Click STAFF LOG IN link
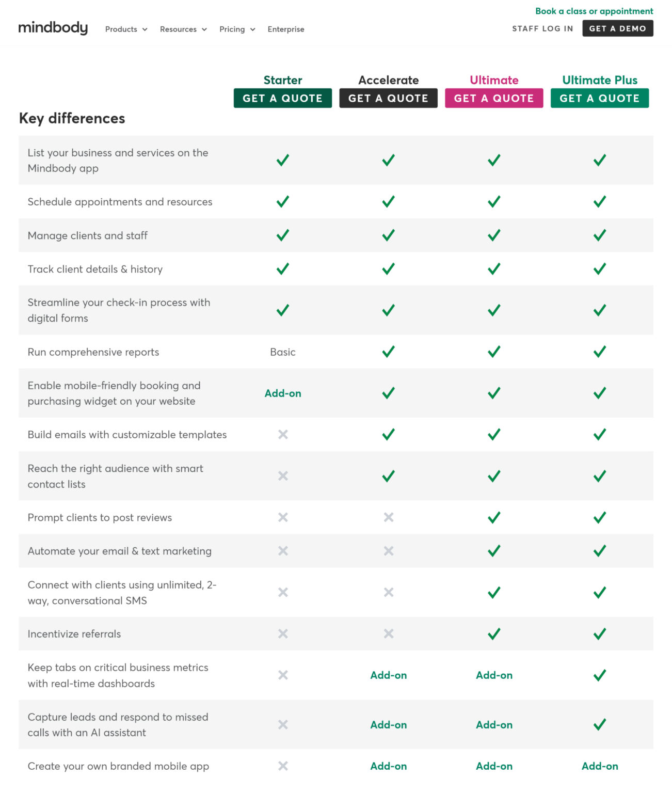672x793 pixels. click(542, 28)
